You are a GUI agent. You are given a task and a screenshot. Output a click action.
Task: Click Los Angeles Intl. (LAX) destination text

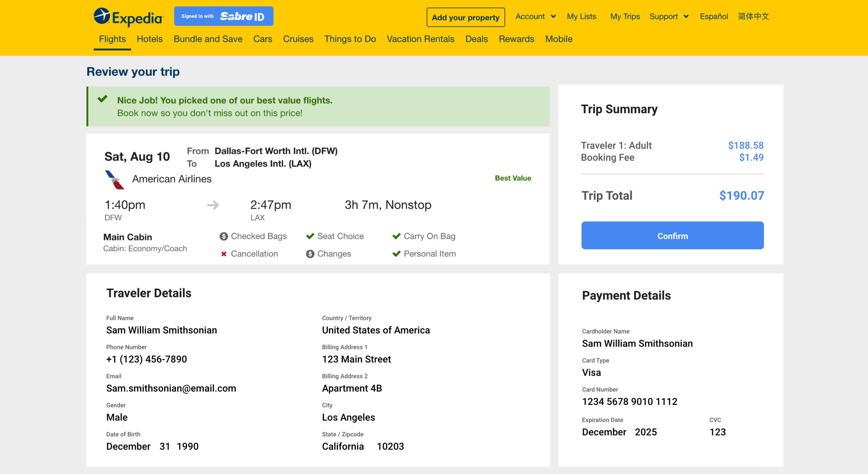point(263,163)
